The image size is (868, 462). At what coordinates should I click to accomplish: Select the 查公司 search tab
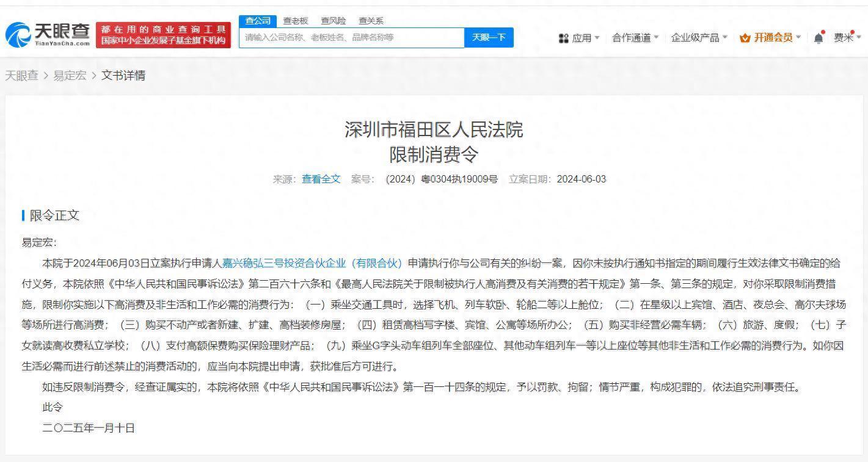click(257, 21)
